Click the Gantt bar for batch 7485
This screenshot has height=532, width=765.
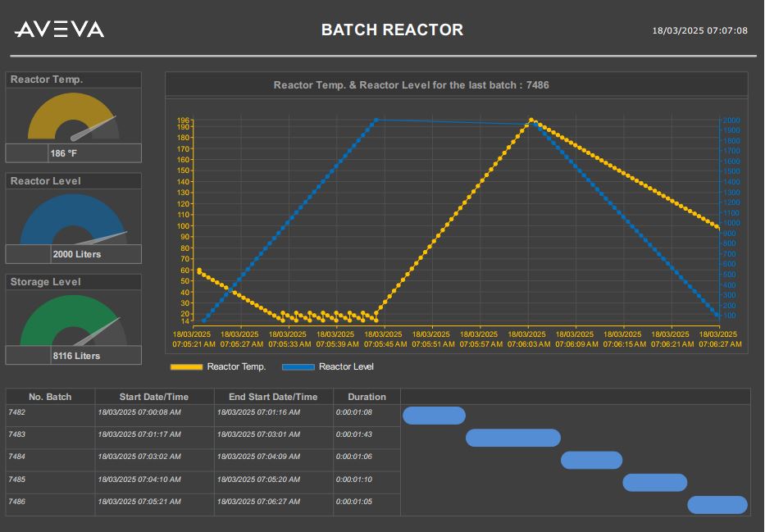(x=654, y=483)
